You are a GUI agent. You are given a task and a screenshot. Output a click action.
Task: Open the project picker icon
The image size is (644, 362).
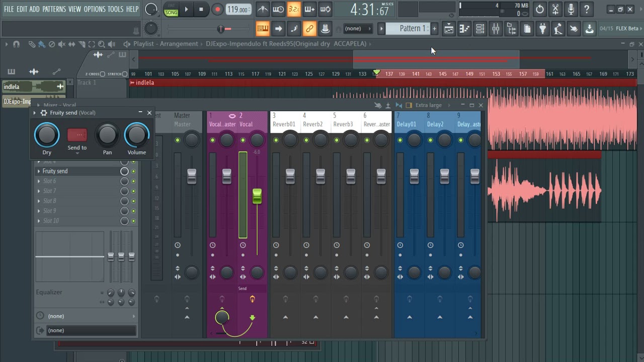pos(527,29)
